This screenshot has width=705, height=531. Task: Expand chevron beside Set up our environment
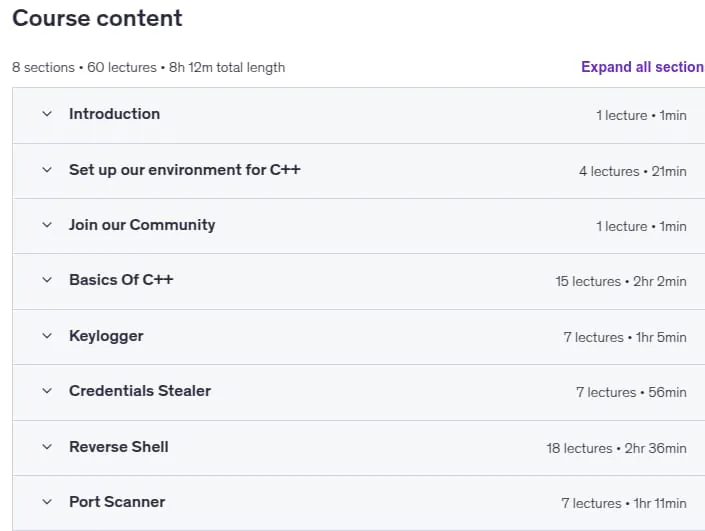[x=47, y=170]
